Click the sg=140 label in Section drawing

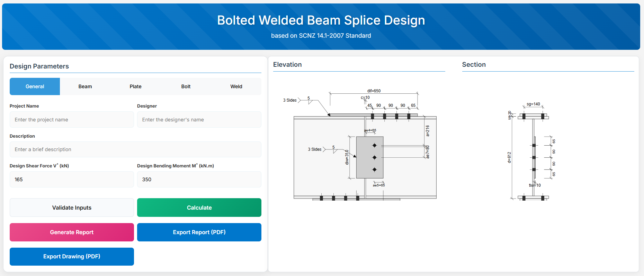point(533,104)
